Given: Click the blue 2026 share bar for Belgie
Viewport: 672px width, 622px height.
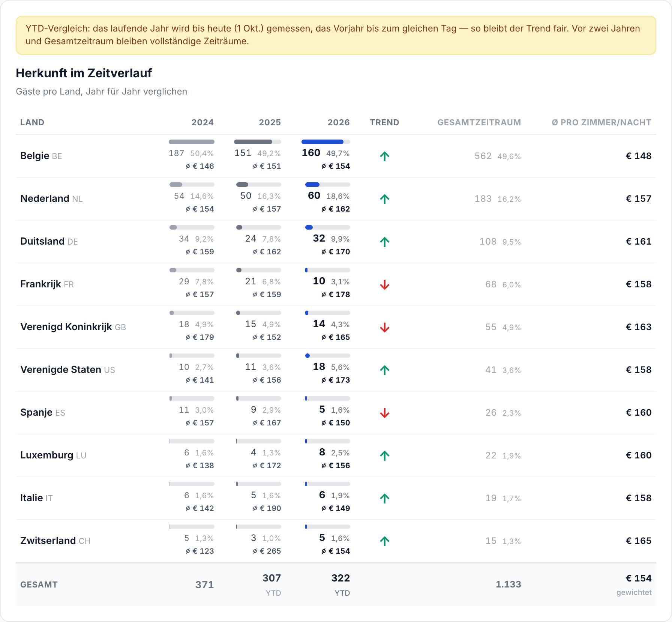Looking at the screenshot, I should 322,142.
